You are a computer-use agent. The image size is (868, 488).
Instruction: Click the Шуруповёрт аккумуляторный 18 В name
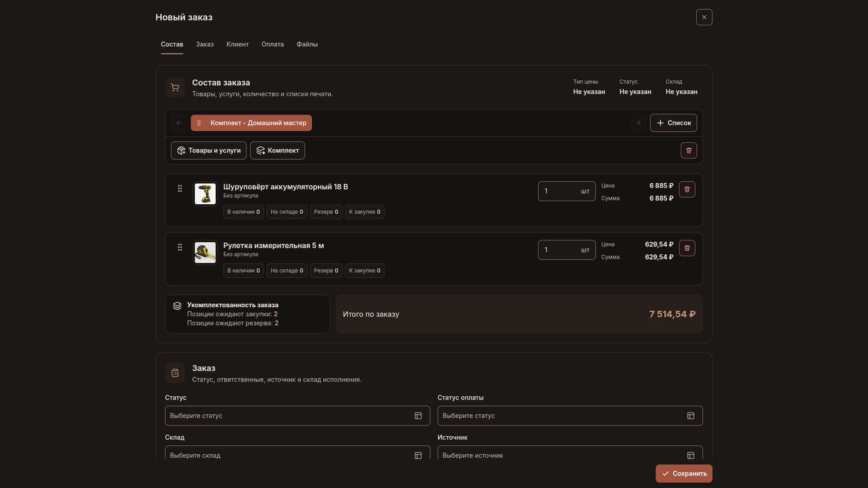pos(286,187)
